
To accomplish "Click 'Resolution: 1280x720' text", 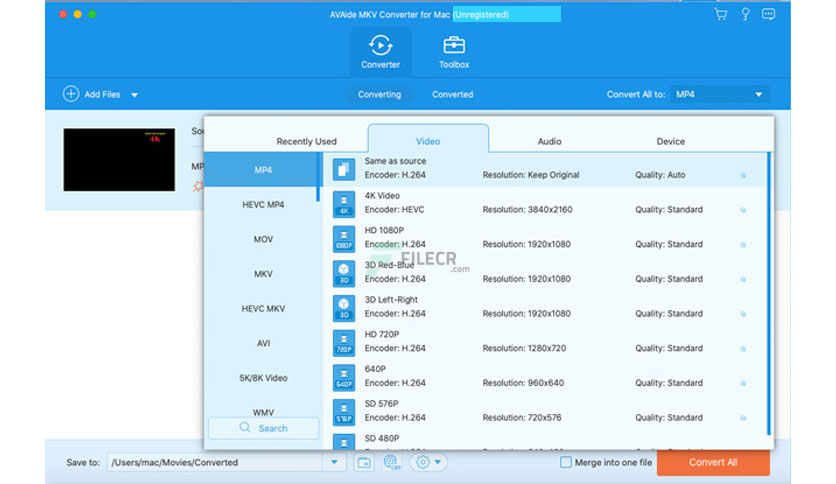I will tap(524, 348).
